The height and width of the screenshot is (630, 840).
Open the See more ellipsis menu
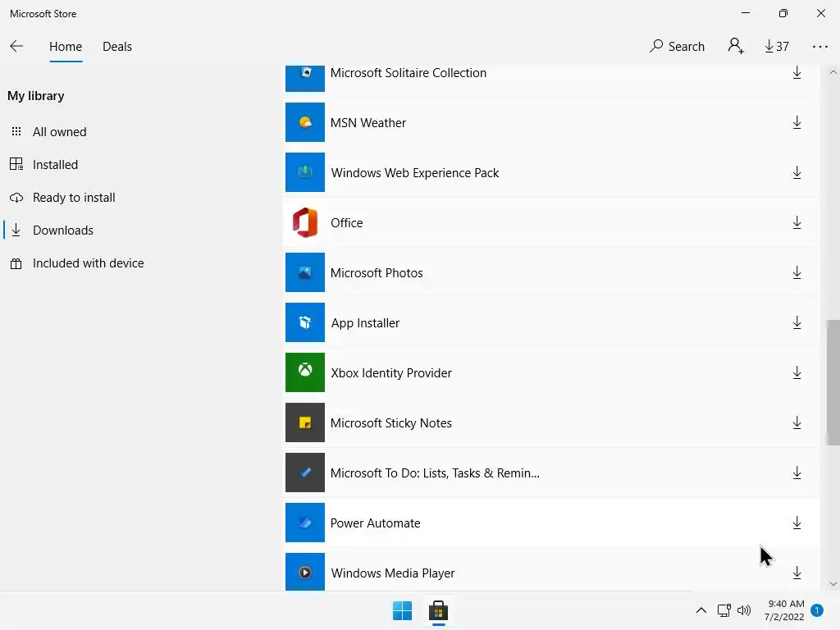[x=819, y=47]
